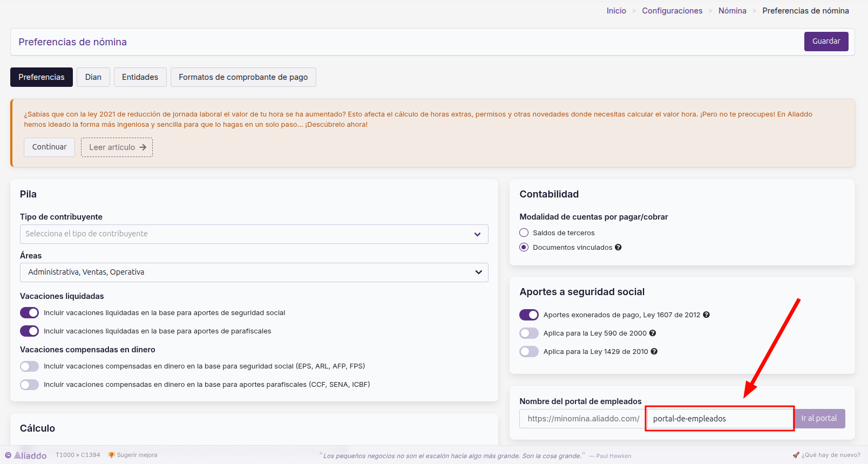Go to Configuraciones in the breadcrumb

point(672,11)
